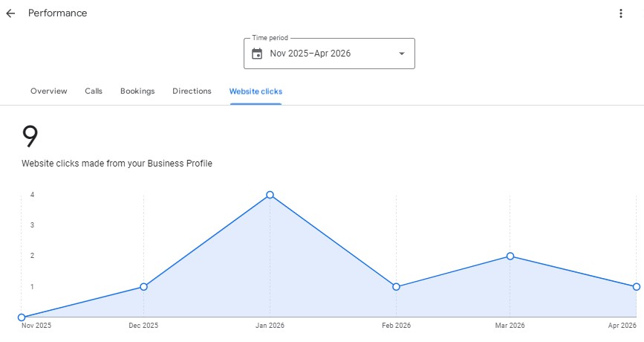Select the Website clicks tab
The image size is (644, 342).
[256, 91]
